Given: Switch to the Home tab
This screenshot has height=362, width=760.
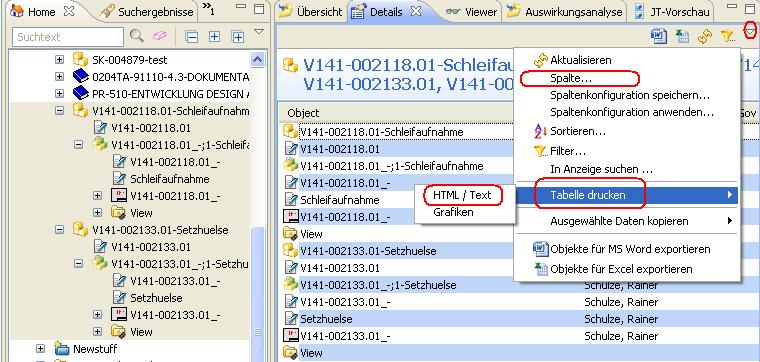Looking at the screenshot, I should point(42,12).
